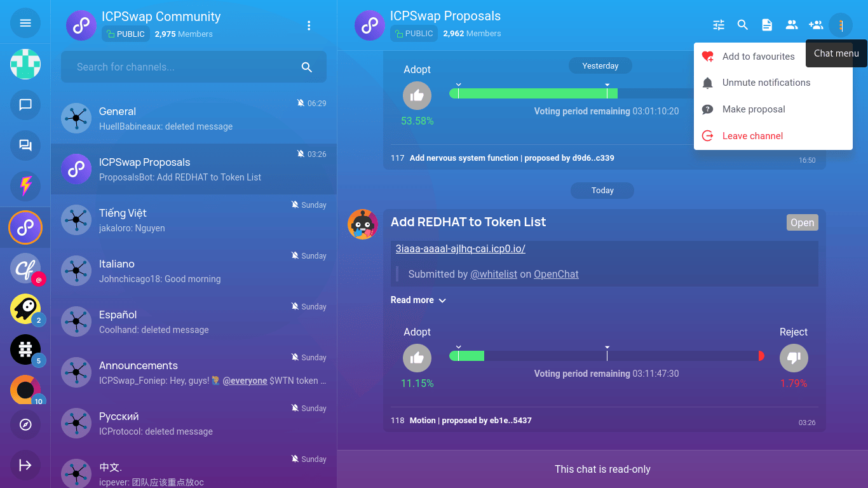
Task: Choose Add to favourites menu item
Action: [x=758, y=57]
